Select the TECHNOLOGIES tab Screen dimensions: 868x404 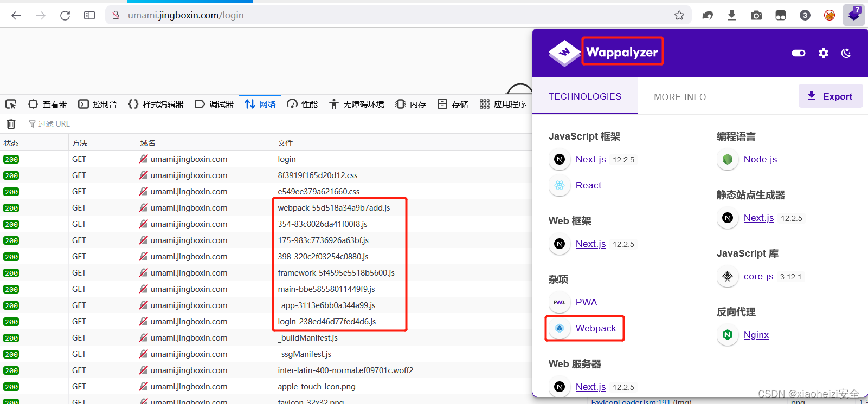pos(585,96)
